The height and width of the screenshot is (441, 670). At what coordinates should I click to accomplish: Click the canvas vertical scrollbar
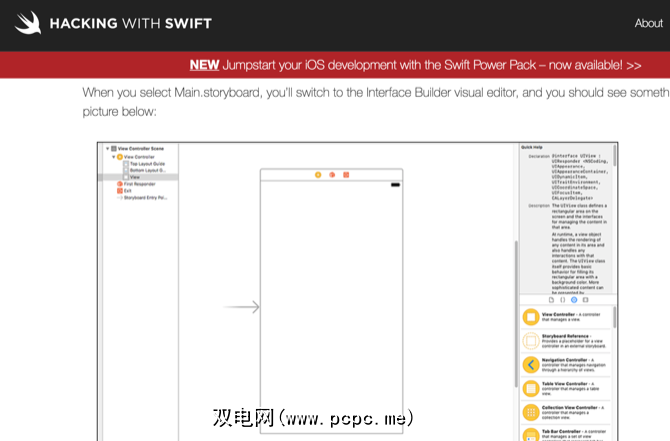516,314
